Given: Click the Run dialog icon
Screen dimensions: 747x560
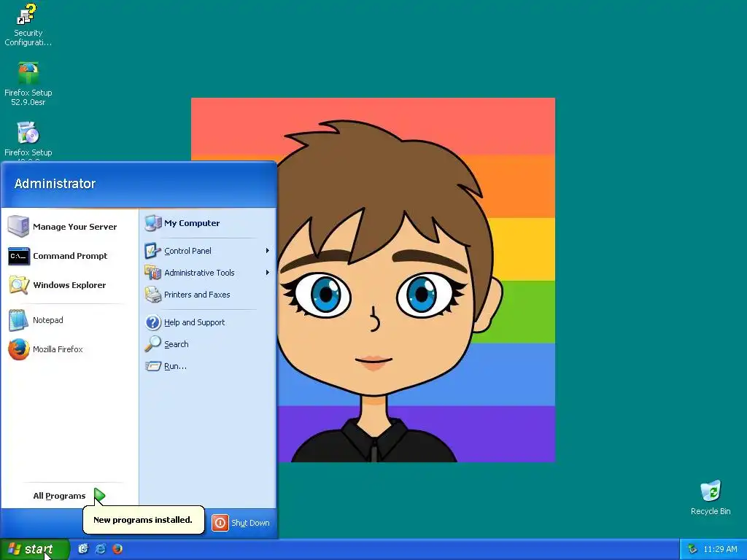Looking at the screenshot, I should [x=153, y=366].
